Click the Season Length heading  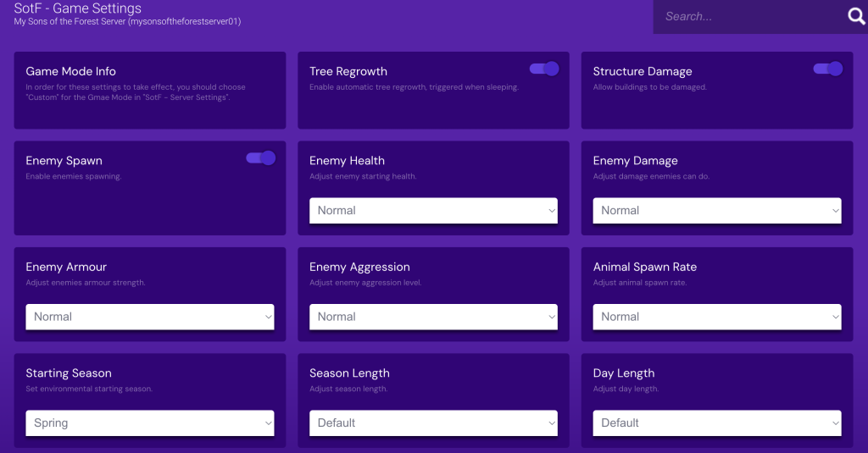point(349,373)
